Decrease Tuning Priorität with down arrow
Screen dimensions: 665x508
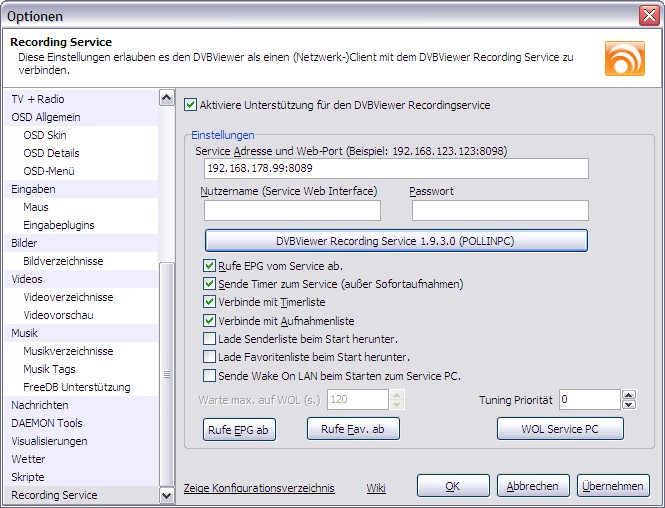click(x=628, y=405)
